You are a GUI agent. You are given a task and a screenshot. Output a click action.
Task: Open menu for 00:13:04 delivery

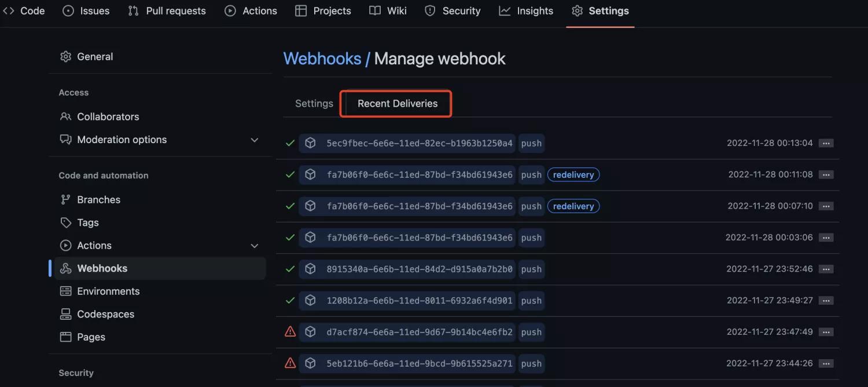(826, 143)
